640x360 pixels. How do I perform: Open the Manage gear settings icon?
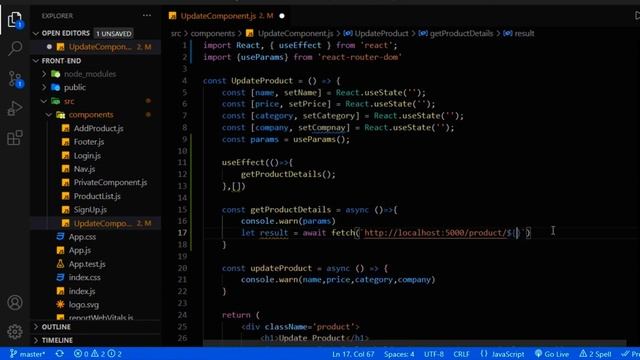click(15, 331)
